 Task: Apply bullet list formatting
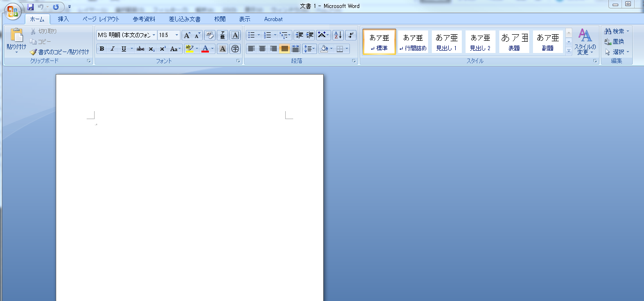[x=252, y=34]
